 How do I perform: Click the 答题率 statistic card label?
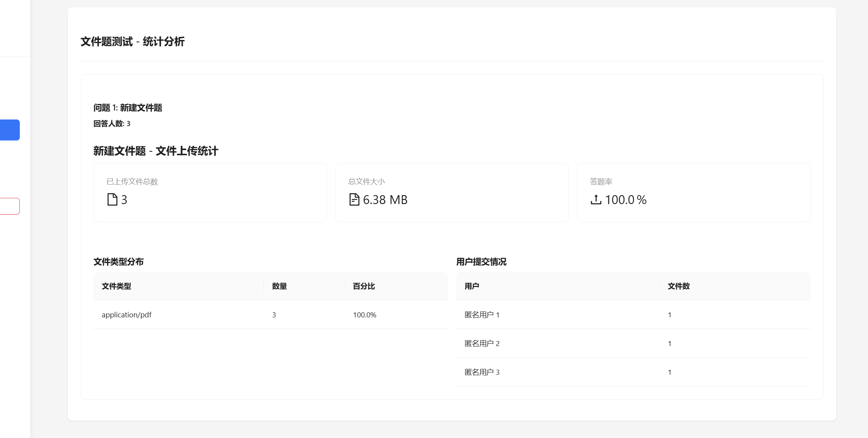tap(601, 182)
